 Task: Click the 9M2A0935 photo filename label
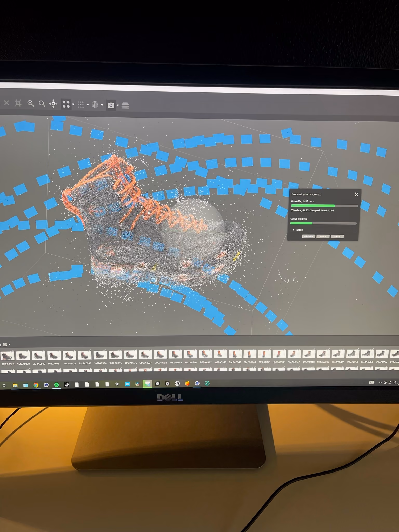(115, 363)
